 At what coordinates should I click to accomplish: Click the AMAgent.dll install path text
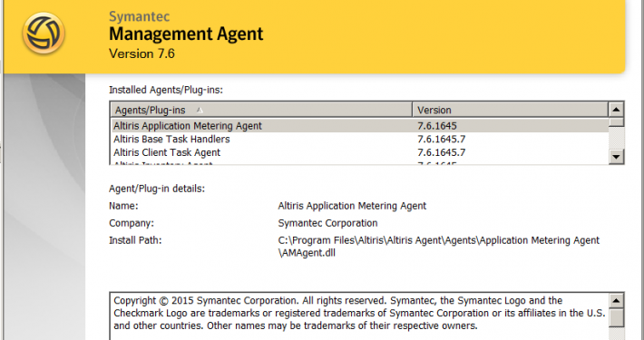pyautogui.click(x=439, y=247)
